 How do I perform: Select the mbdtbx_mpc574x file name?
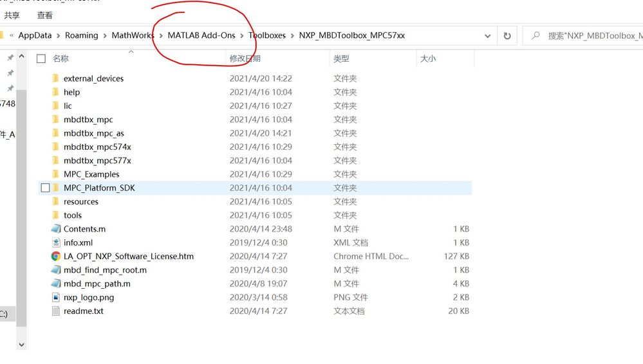coord(97,147)
